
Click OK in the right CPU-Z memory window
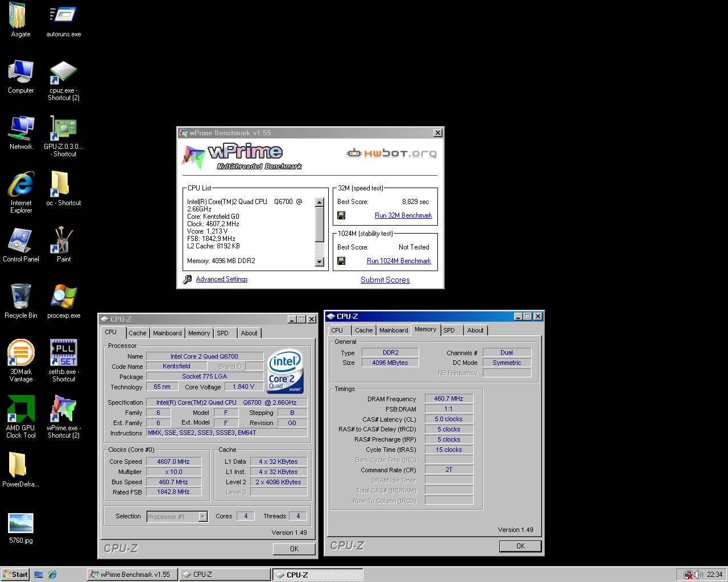[520, 546]
